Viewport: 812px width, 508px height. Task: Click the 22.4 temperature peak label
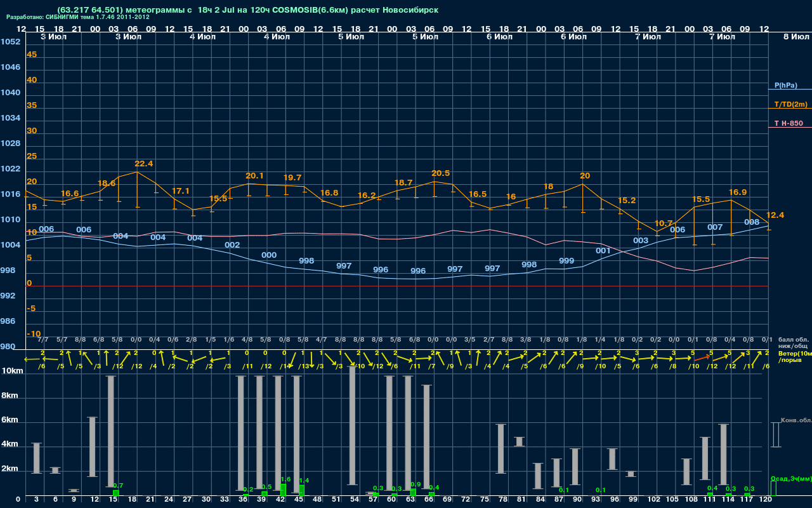[x=144, y=163]
